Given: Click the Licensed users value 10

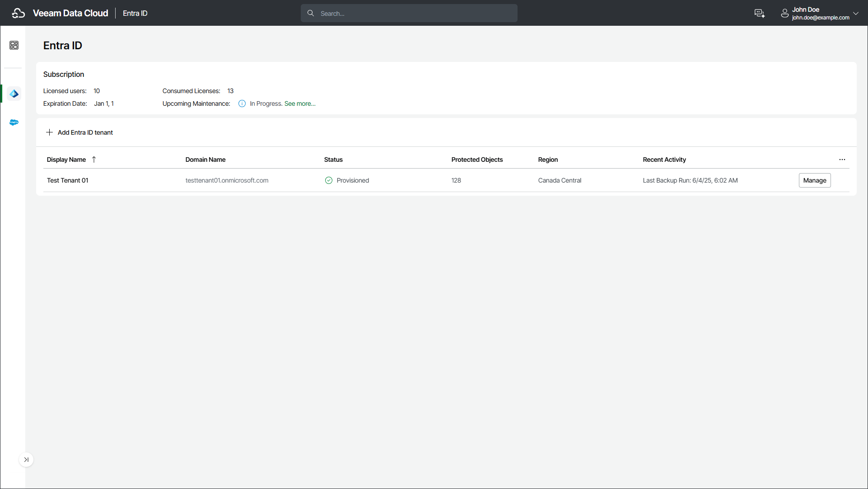Looking at the screenshot, I should click(x=97, y=91).
